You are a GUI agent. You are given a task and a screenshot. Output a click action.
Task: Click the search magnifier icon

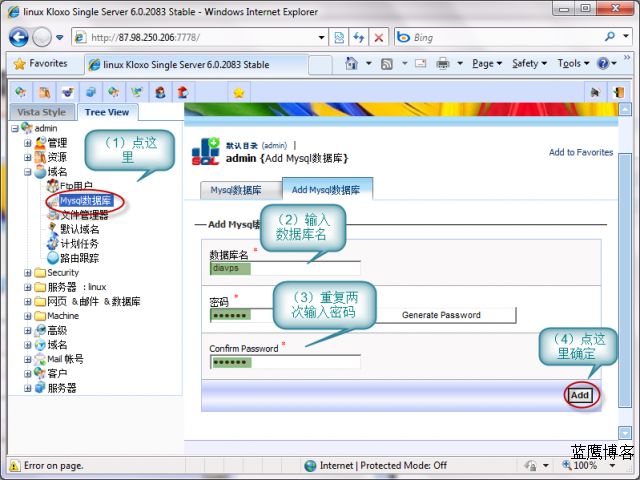click(609, 37)
